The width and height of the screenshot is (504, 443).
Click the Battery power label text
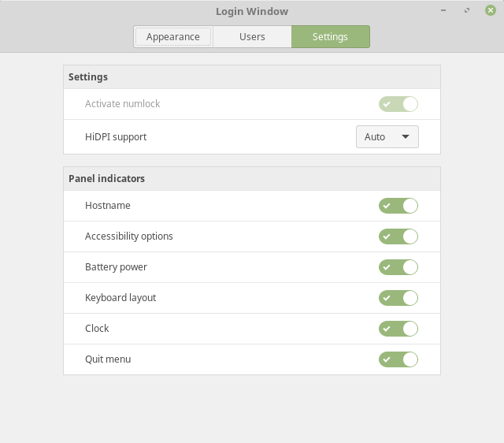[x=116, y=267]
